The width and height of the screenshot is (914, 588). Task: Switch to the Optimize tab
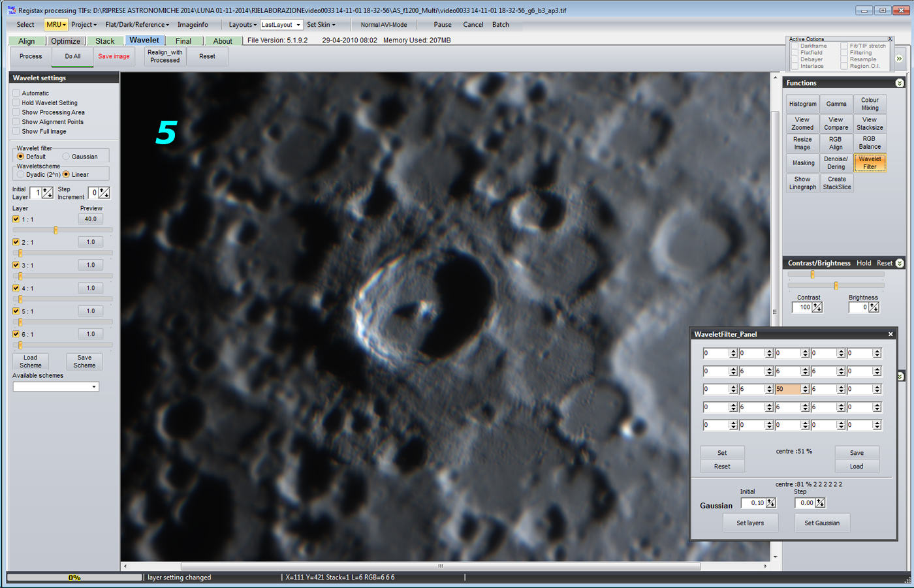point(65,41)
